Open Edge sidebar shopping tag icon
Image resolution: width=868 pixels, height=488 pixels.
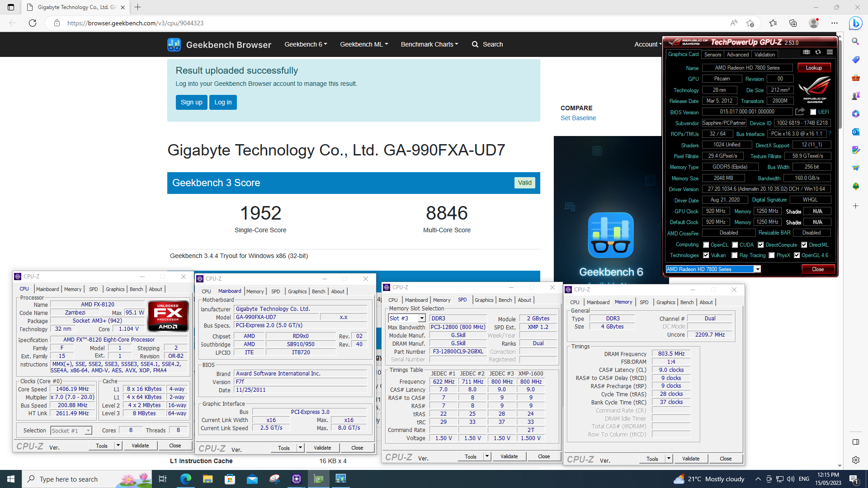point(855,60)
